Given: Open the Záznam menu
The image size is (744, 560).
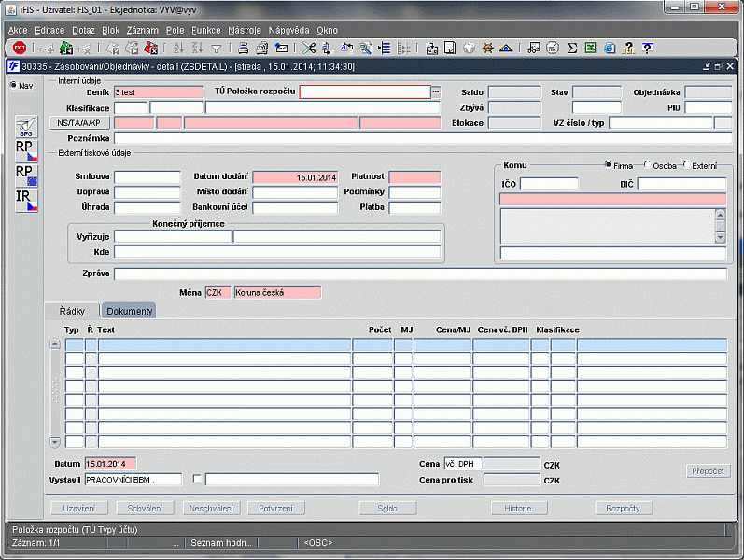Looking at the screenshot, I should [x=142, y=31].
